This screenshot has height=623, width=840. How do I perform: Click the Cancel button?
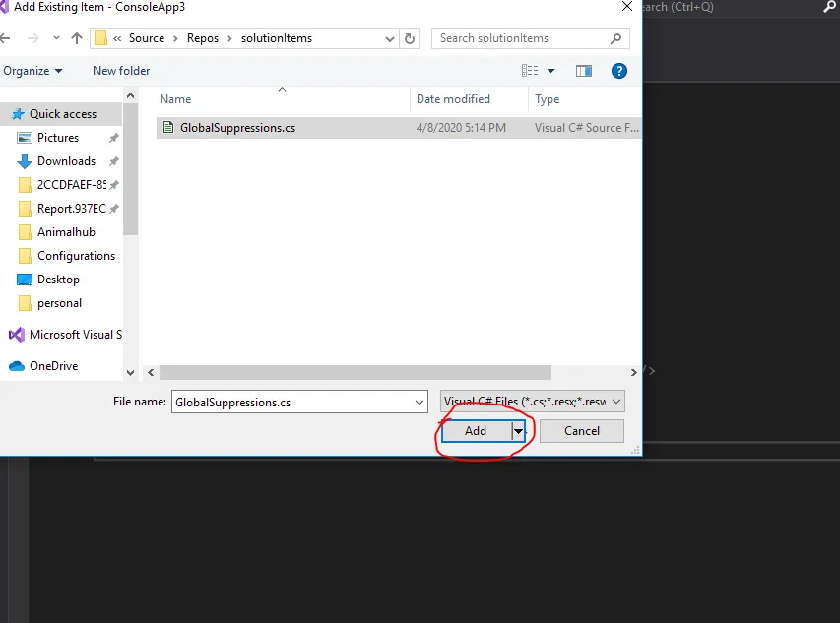582,431
